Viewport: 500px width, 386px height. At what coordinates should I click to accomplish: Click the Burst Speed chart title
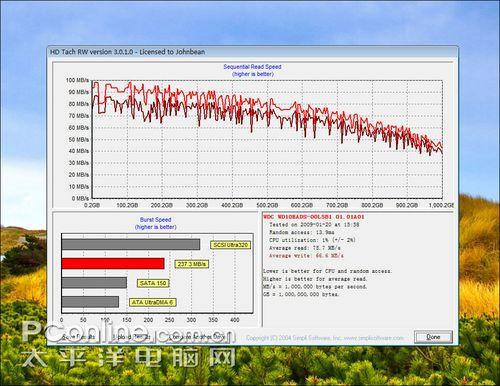point(155,220)
